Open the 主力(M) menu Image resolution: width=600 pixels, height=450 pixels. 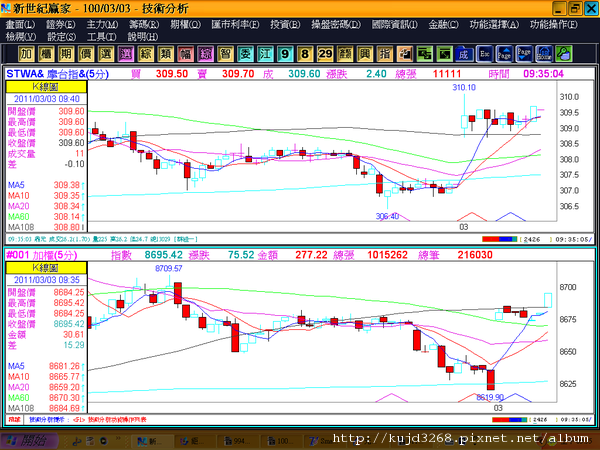pyautogui.click(x=102, y=24)
